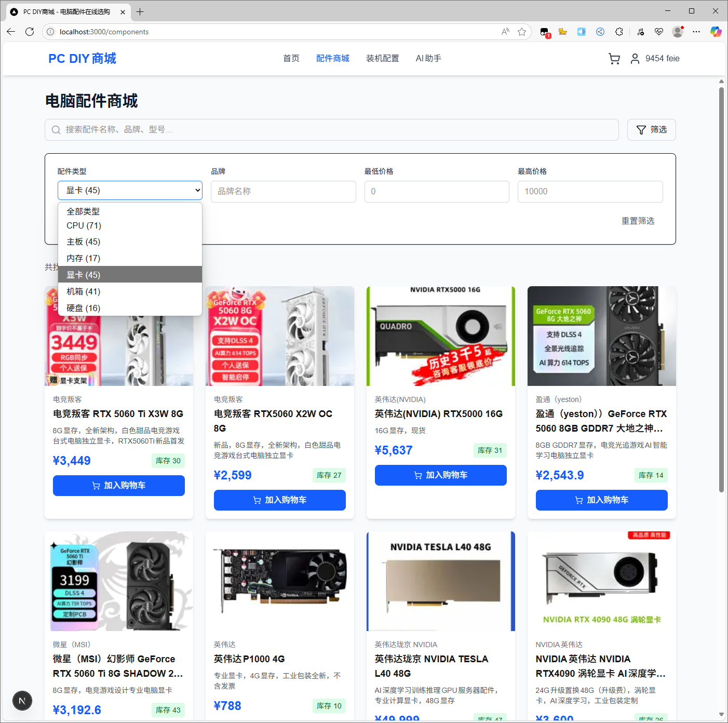The image size is (728, 723).
Task: Open the NVIDIA TESLA L40 48G thumbnail
Action: point(440,581)
